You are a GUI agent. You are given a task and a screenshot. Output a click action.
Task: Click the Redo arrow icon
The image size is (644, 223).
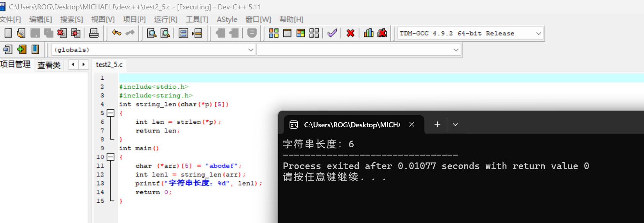pyautogui.click(x=130, y=33)
